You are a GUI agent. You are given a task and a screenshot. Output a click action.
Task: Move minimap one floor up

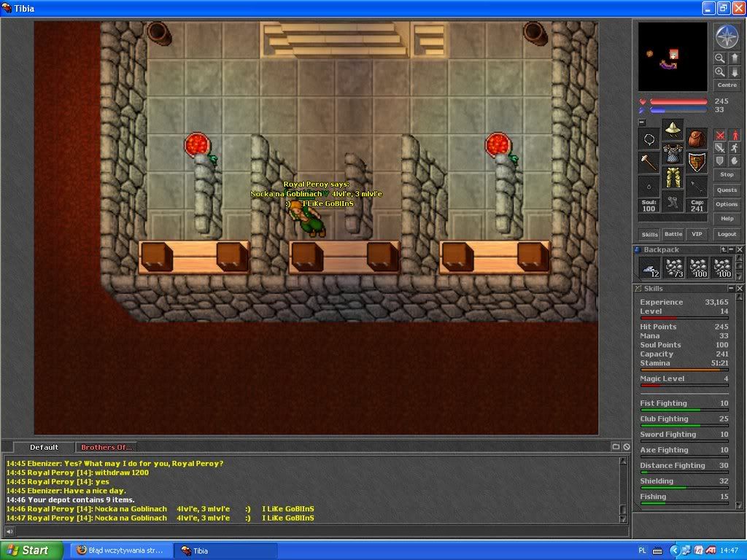click(x=734, y=58)
